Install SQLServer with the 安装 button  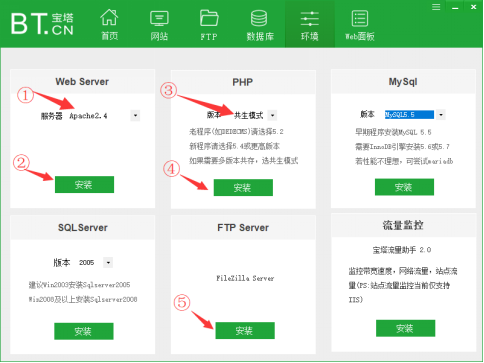(x=84, y=331)
